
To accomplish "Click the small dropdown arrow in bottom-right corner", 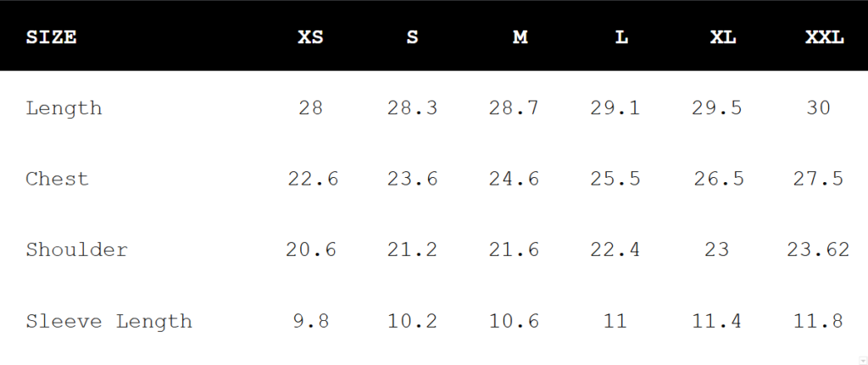I will 861,359.
